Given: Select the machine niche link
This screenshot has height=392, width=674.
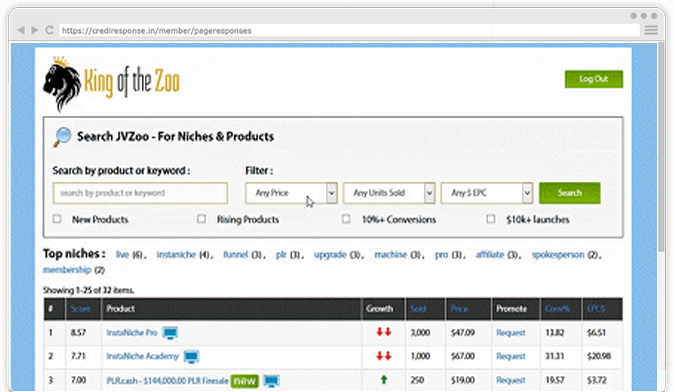Looking at the screenshot, I should (x=391, y=254).
